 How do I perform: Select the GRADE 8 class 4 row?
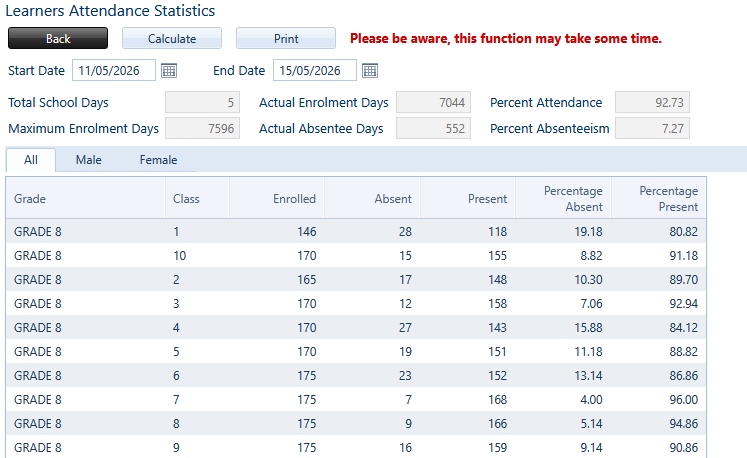(x=356, y=327)
